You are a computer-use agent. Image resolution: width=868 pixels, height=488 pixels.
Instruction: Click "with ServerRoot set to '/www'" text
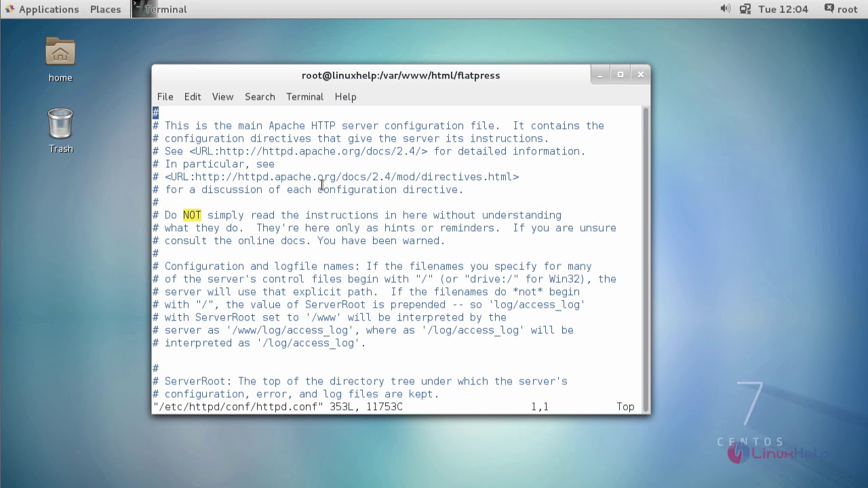click(x=252, y=317)
